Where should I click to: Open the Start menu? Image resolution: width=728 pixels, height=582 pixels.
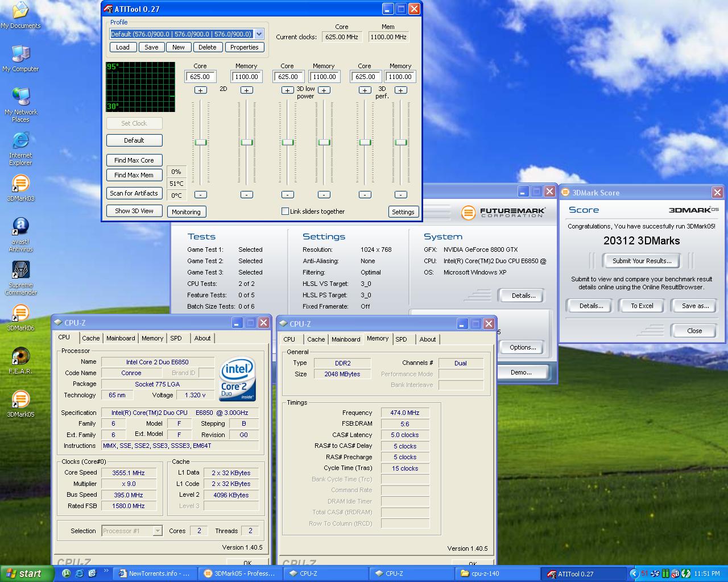(x=27, y=573)
